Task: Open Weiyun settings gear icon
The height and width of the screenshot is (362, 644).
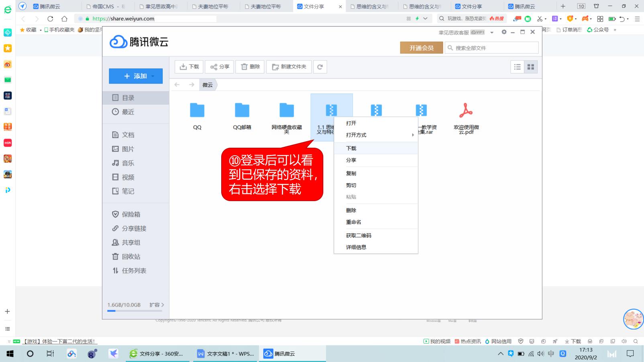Action: tap(504, 32)
